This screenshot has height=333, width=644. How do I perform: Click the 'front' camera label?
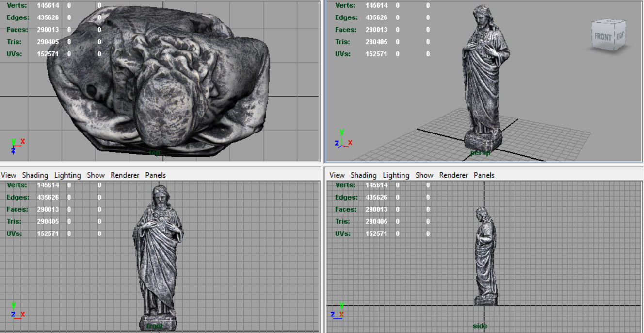pos(155,326)
